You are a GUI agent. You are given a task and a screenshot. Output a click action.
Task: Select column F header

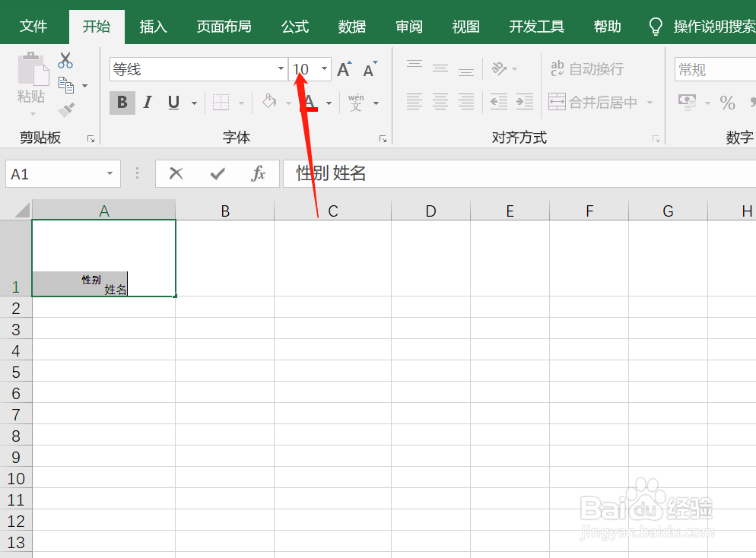pyautogui.click(x=589, y=211)
